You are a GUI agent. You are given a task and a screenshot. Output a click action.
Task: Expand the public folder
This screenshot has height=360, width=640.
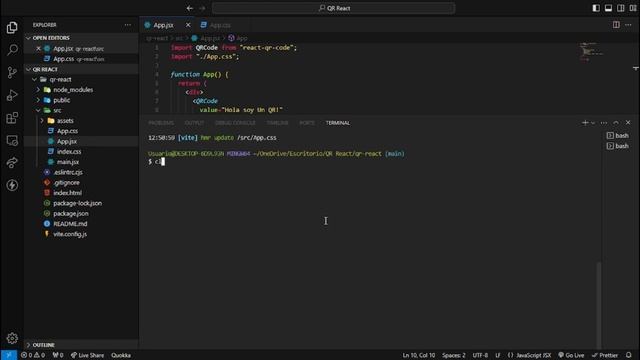pos(38,100)
